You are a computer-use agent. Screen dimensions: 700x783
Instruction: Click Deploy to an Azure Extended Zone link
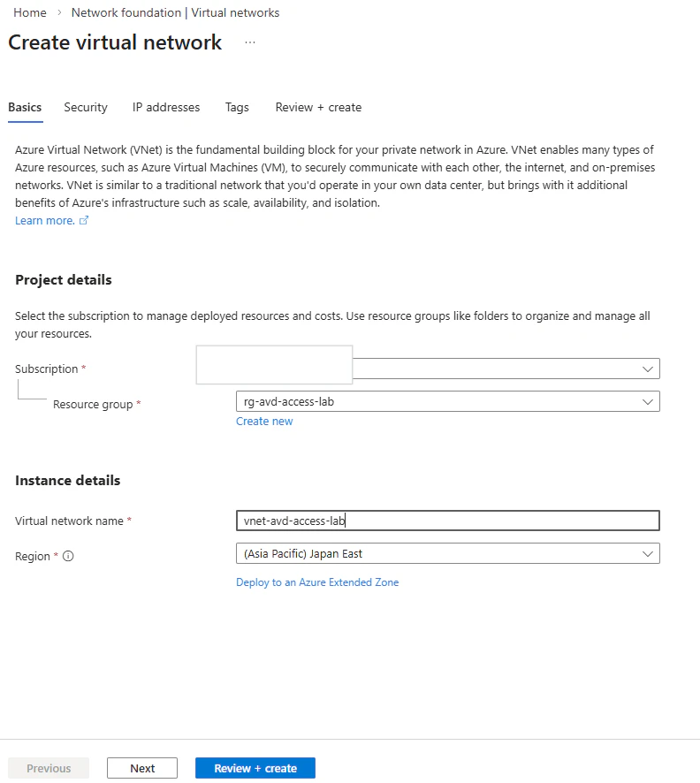tap(317, 582)
